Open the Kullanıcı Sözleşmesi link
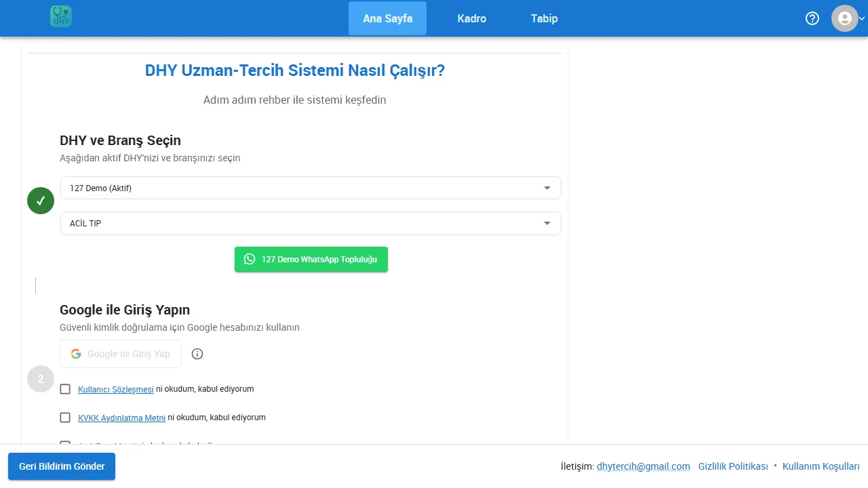868x488 pixels. click(115, 389)
